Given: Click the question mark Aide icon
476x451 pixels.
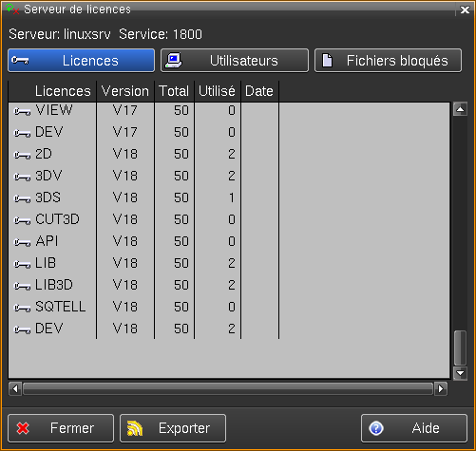Looking at the screenshot, I should click(x=376, y=428).
